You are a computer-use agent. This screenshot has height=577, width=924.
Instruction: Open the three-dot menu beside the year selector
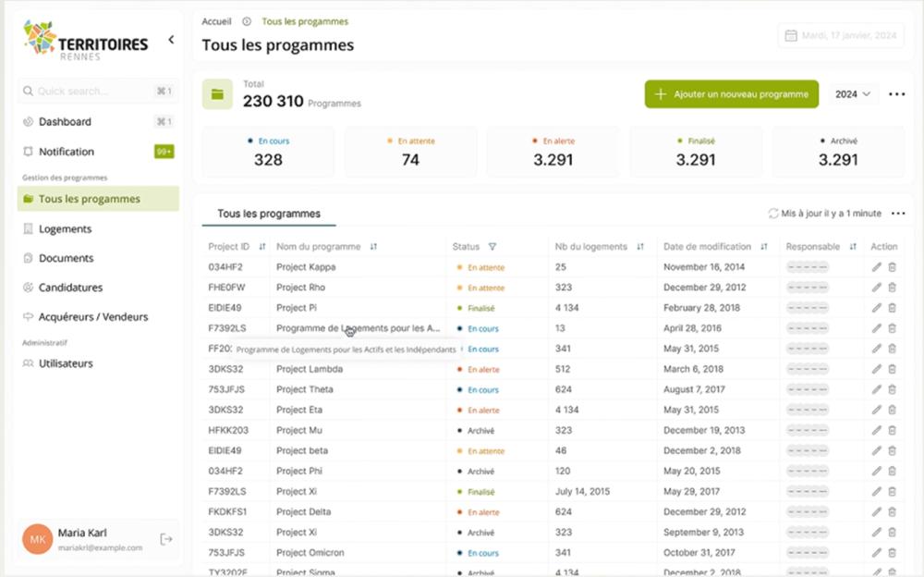click(896, 94)
